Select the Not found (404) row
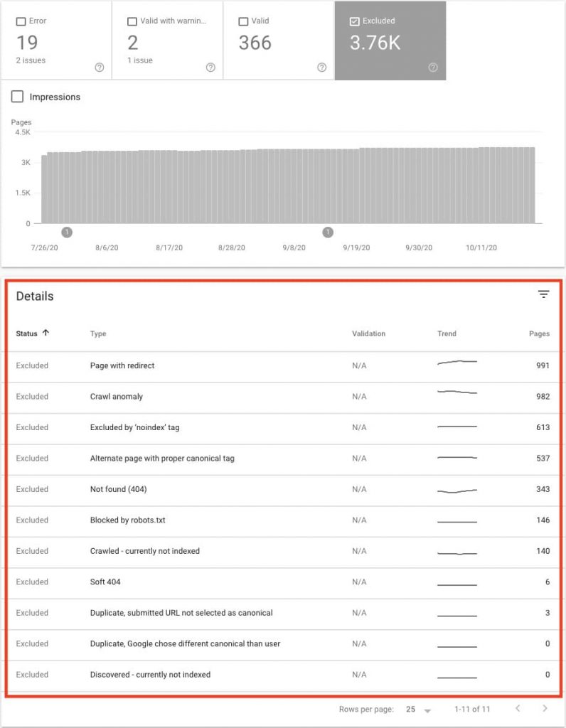The image size is (566, 728). coord(119,489)
